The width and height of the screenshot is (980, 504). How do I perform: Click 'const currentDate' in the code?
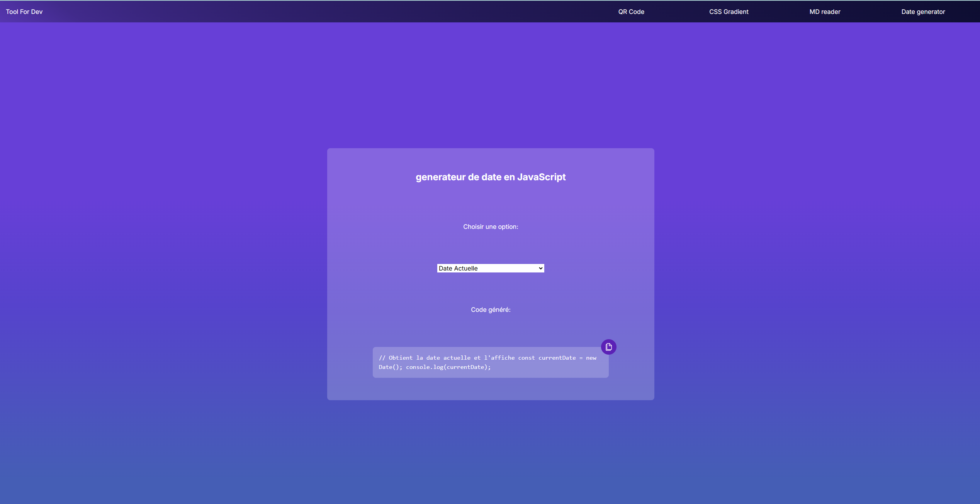[547, 358]
